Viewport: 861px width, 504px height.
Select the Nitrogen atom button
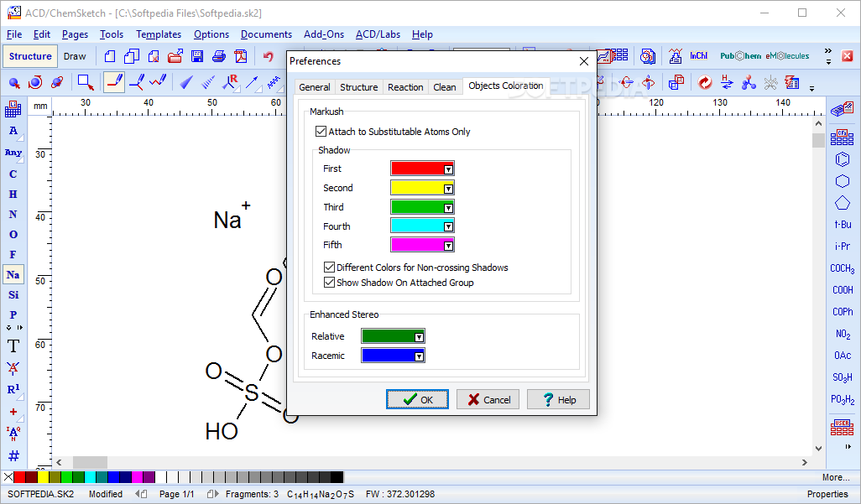coord(13,214)
